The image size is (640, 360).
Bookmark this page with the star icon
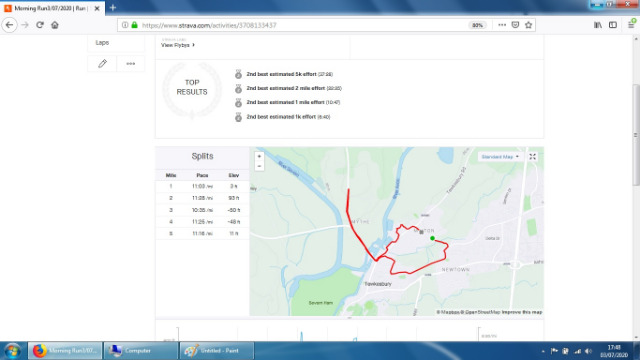click(529, 25)
